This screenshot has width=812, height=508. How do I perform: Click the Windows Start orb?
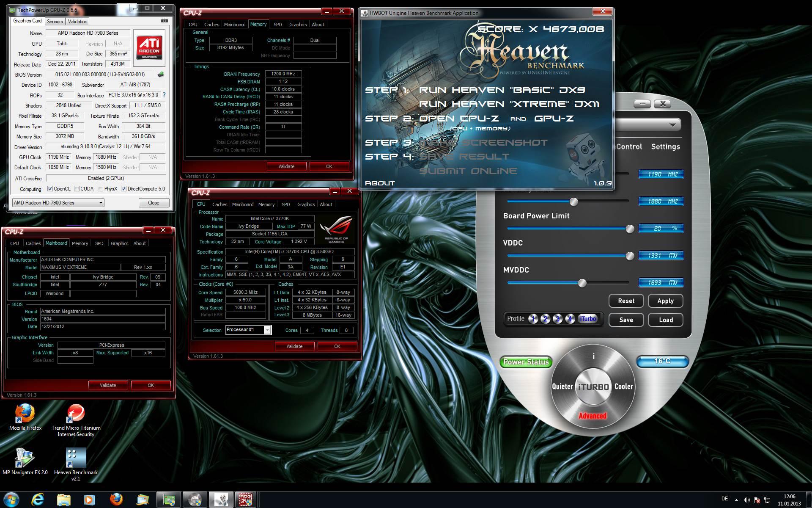click(x=11, y=500)
